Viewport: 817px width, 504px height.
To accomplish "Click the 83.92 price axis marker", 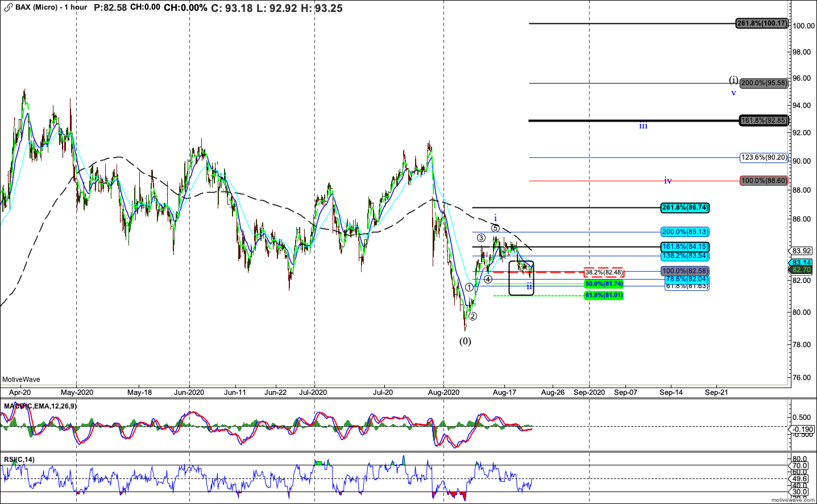I will [802, 251].
